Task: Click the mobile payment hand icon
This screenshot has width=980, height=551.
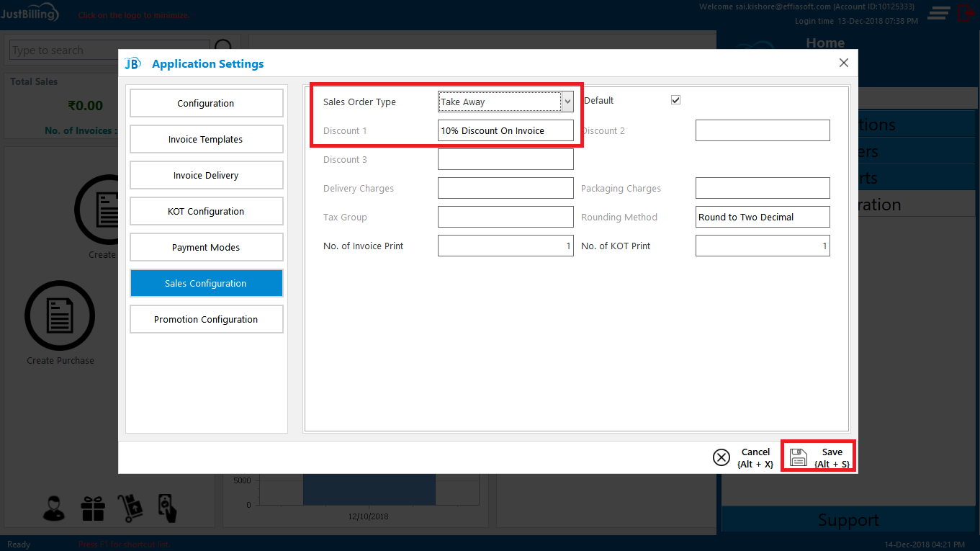Action: [x=167, y=509]
